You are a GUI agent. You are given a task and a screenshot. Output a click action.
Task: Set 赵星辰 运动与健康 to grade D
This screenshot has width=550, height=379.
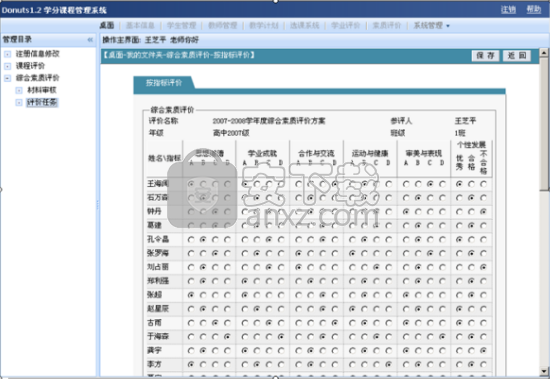point(389,309)
